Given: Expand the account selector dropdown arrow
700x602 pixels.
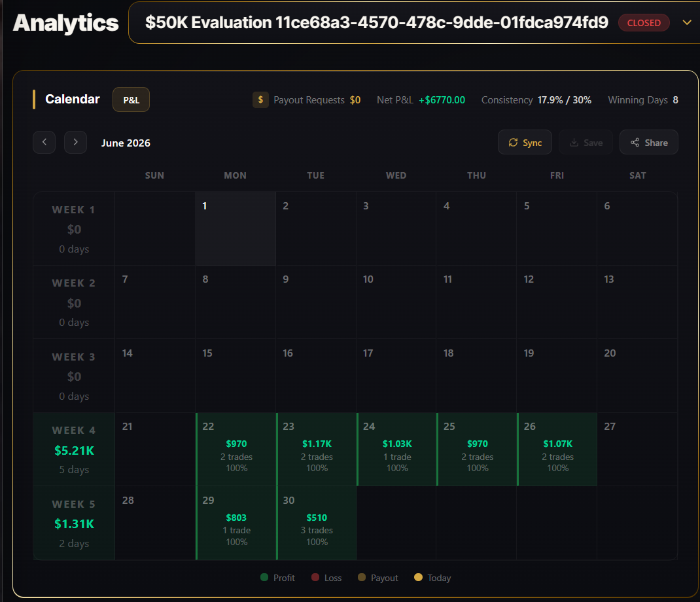Looking at the screenshot, I should [687, 22].
